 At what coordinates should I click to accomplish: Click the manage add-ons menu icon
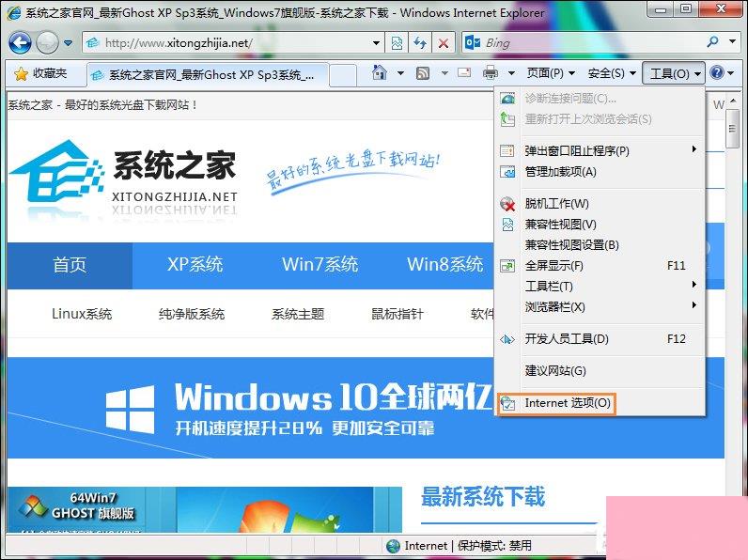pyautogui.click(x=507, y=171)
